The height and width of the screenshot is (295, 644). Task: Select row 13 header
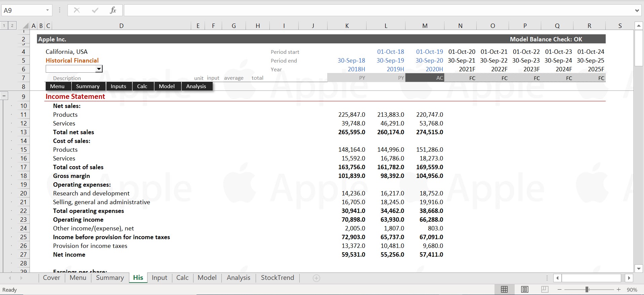point(23,132)
